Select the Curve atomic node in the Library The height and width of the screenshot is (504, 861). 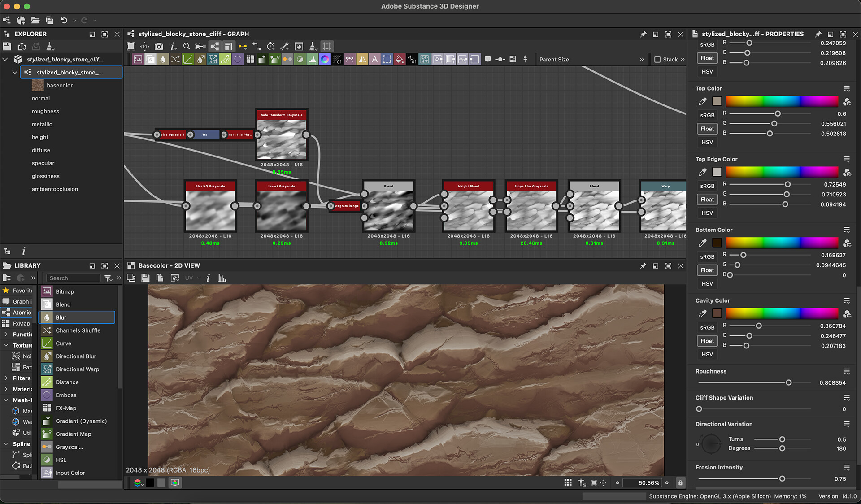[x=63, y=343]
